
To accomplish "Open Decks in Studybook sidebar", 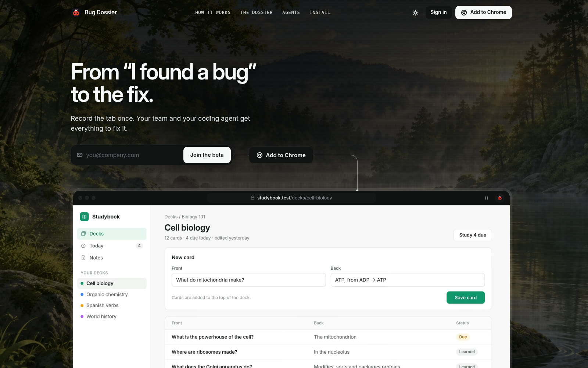I will 112,234.
